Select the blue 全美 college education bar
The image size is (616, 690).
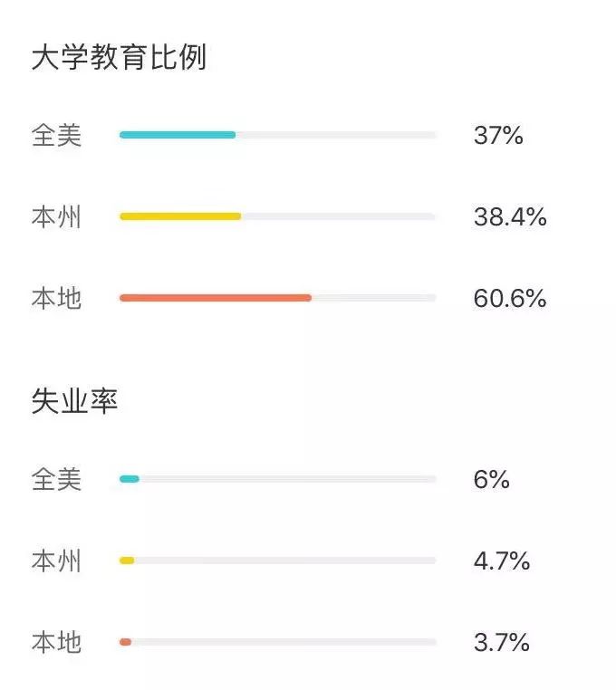click(178, 135)
